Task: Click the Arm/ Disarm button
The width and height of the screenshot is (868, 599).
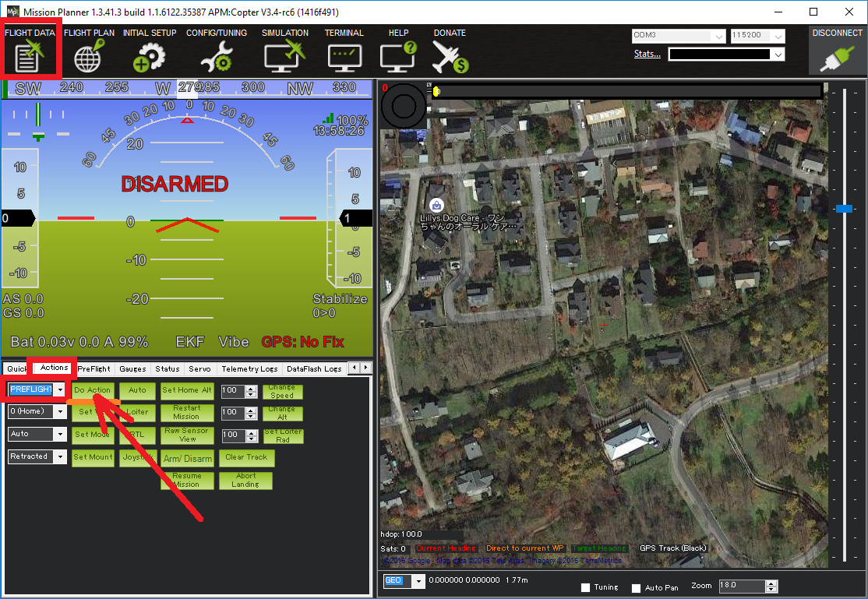Action: click(187, 458)
